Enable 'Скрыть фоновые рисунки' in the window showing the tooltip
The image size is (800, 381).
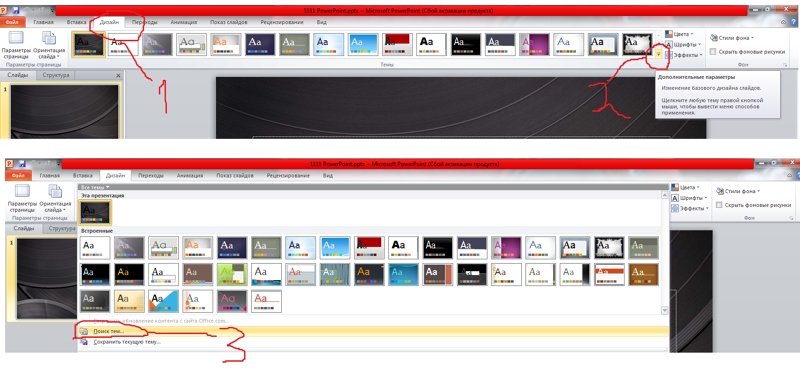(713, 52)
